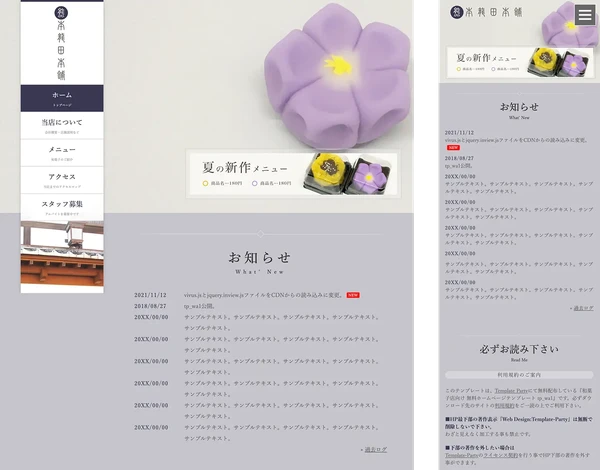Viewport: 600px width, 470px height.
Task: Open the アクセス navigation item
Action: coord(62,180)
